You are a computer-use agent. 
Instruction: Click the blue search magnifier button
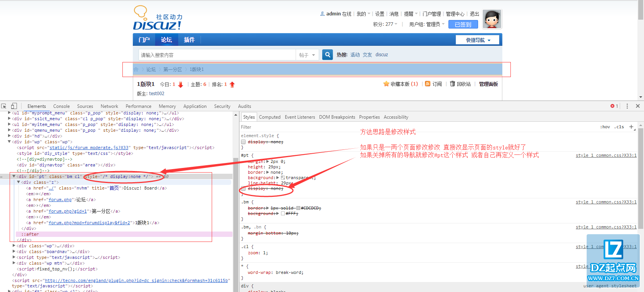(327, 55)
